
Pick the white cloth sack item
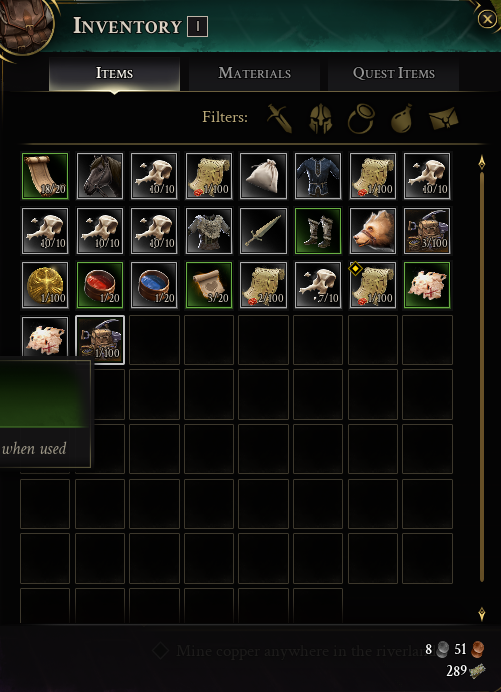point(264,176)
